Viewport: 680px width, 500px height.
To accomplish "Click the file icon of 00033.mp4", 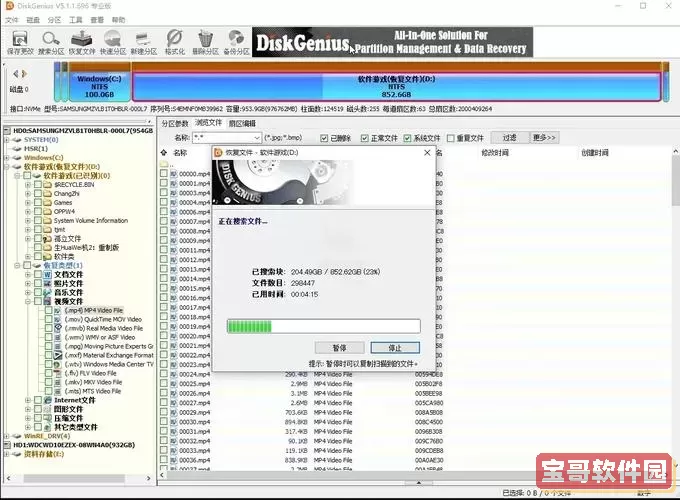I will pos(173,451).
